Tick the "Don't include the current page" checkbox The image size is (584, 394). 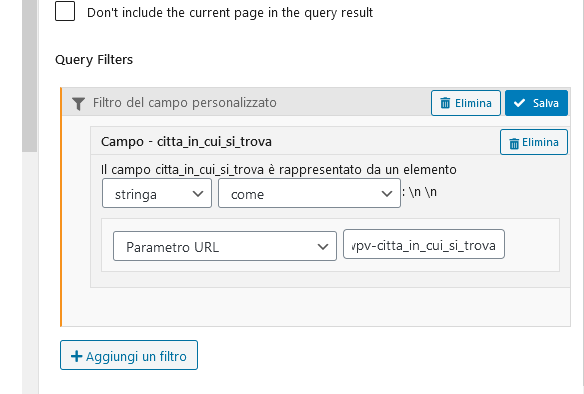[x=65, y=11]
